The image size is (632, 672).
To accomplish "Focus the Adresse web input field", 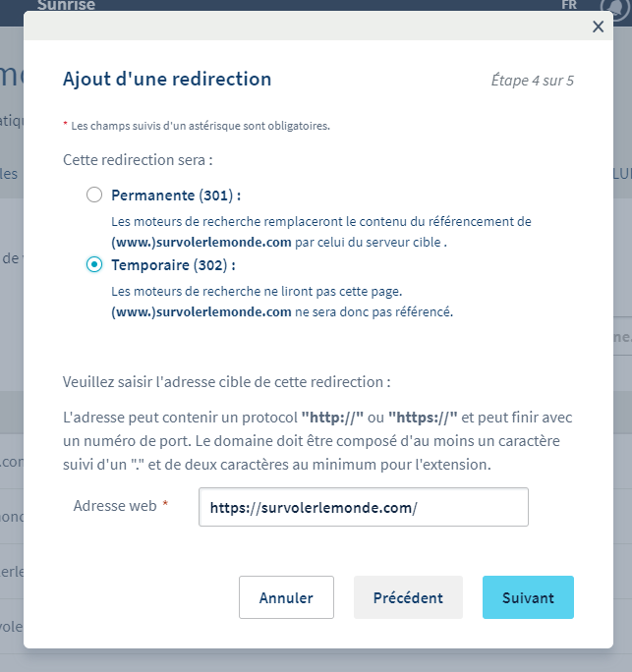I will (363, 507).
